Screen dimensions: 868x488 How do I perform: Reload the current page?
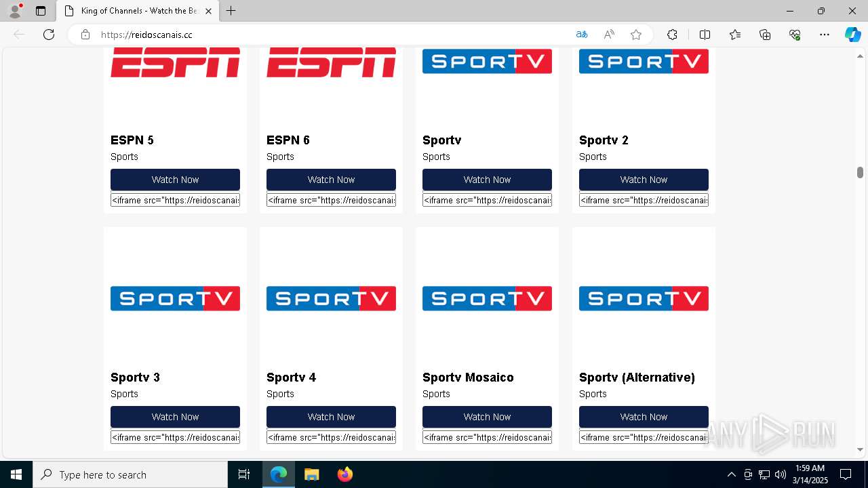49,35
